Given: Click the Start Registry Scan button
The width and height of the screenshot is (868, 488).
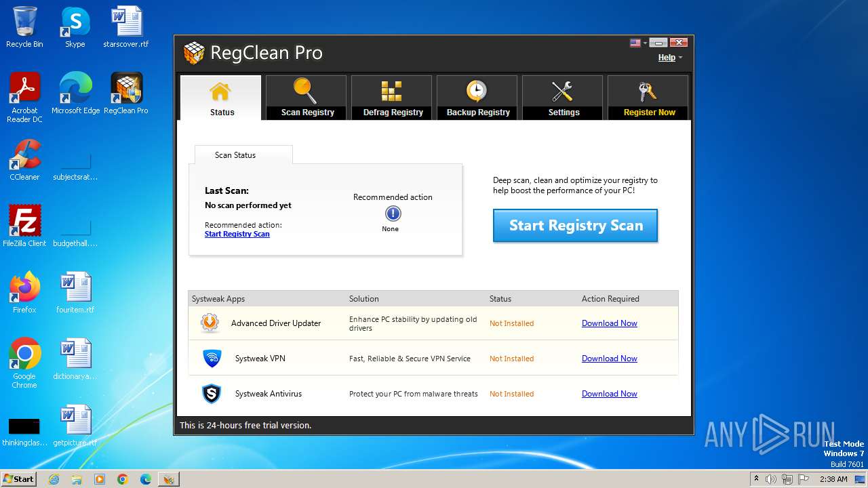Looking at the screenshot, I should (x=575, y=225).
